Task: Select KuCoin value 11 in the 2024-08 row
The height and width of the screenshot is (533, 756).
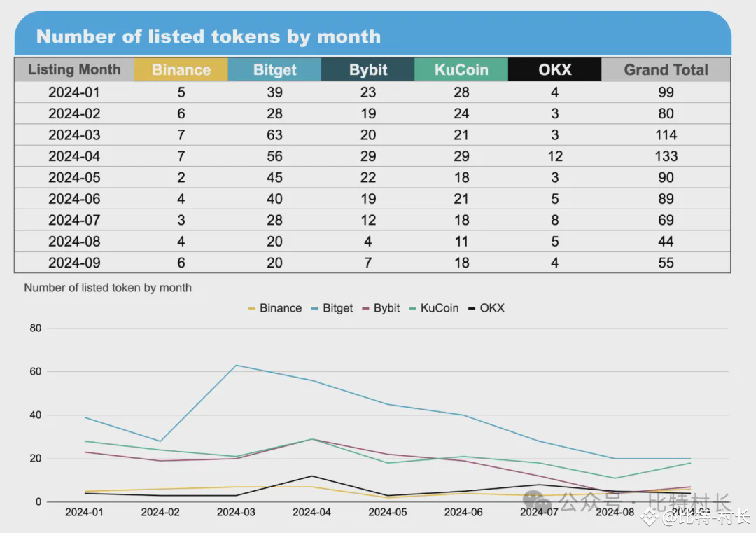Action: [x=461, y=241]
